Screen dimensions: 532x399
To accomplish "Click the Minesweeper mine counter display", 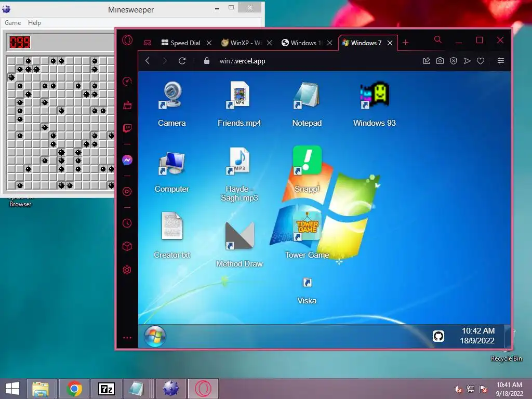I will pos(20,43).
